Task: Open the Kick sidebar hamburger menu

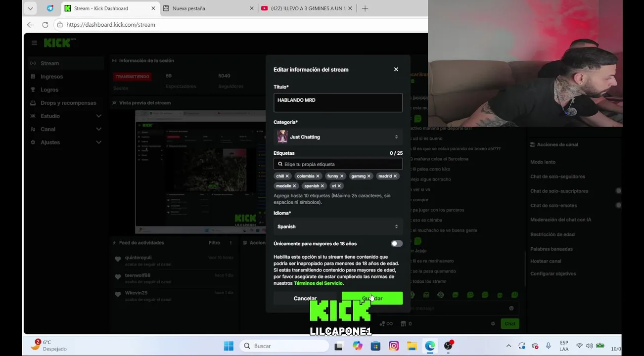Action: (x=34, y=43)
